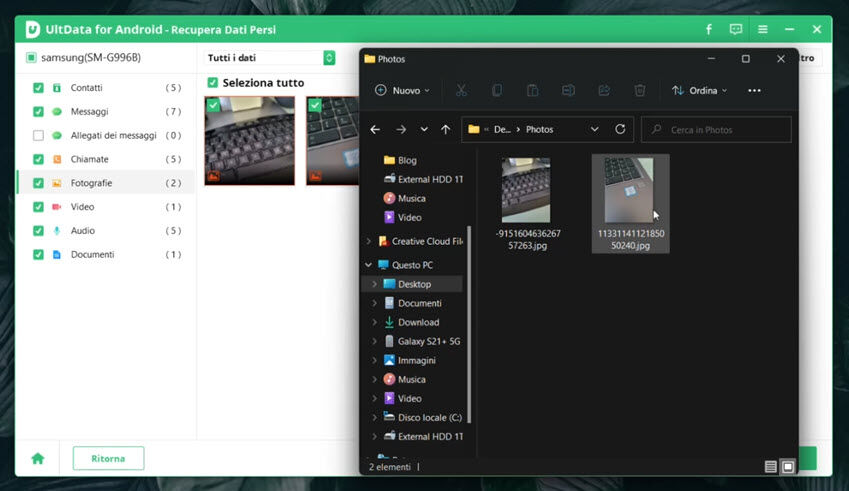Toggle the Seleziona tutto checkbox
The width and height of the screenshot is (849, 491).
click(x=212, y=82)
